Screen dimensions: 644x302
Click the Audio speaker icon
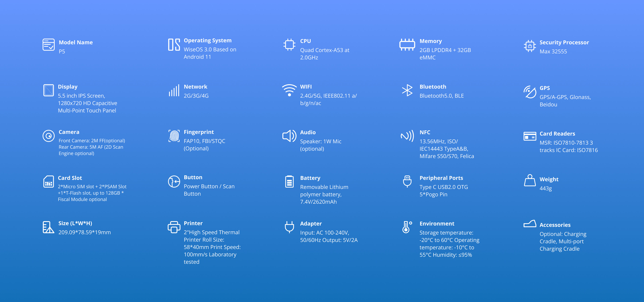289,136
